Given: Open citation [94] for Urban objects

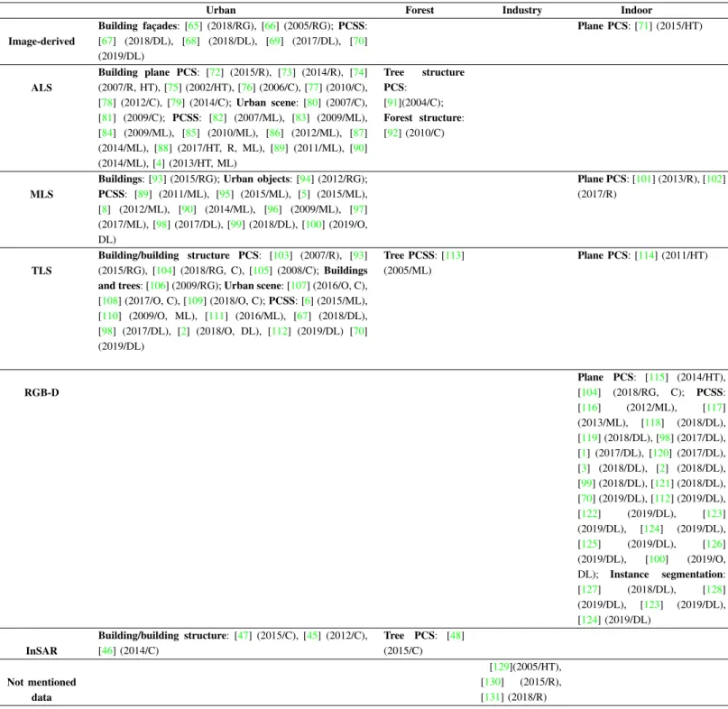Looking at the screenshot, I should (305, 180).
